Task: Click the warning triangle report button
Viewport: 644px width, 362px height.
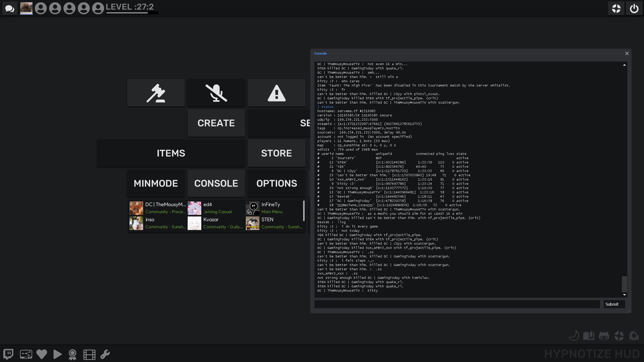Action: [x=276, y=93]
